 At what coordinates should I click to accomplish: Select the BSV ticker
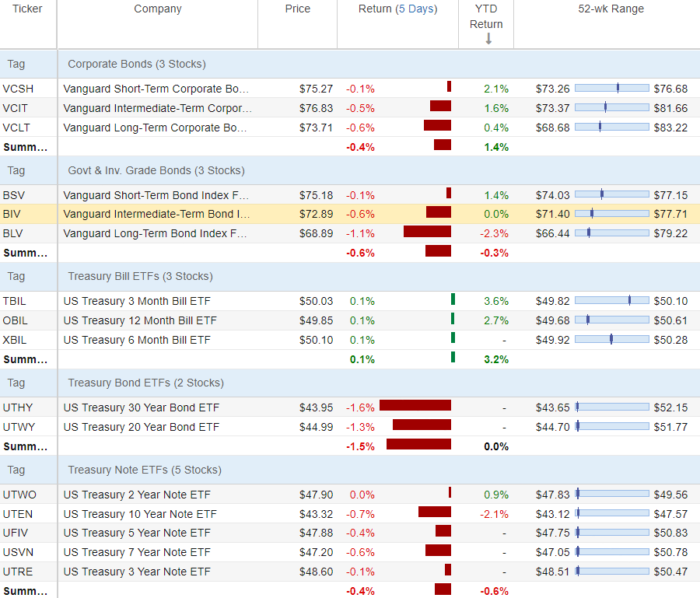pos(14,195)
